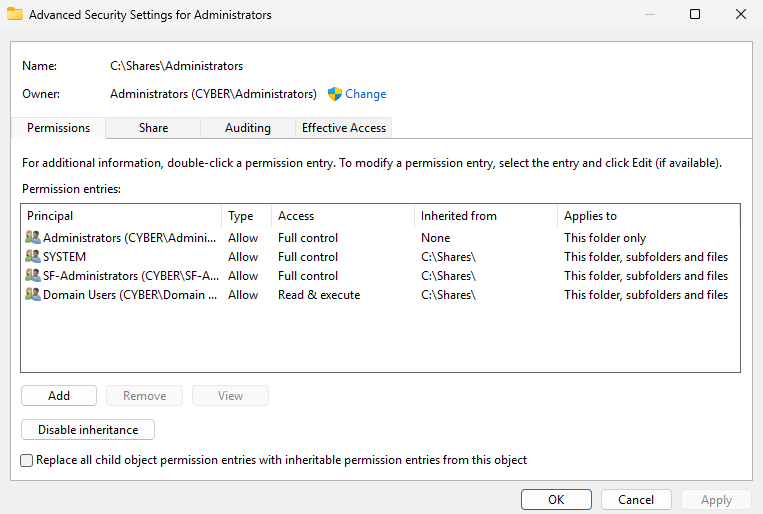Sort entries by Principal column header
Screen dimensions: 763x514
click(x=120, y=216)
